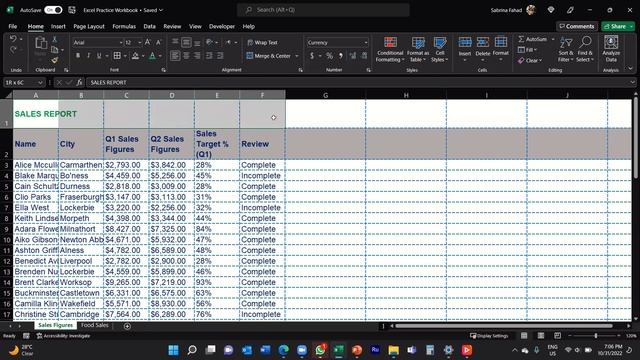Viewport: 640px width, 360px height.
Task: Expand the Merge & Center dropdown arrow
Action: 297,56
